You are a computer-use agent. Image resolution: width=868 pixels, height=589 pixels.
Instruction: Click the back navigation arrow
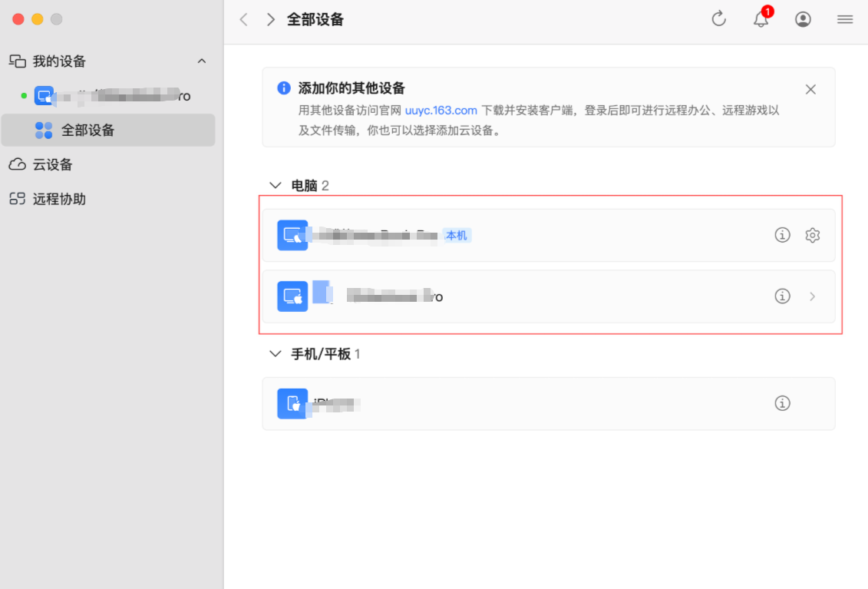click(243, 19)
